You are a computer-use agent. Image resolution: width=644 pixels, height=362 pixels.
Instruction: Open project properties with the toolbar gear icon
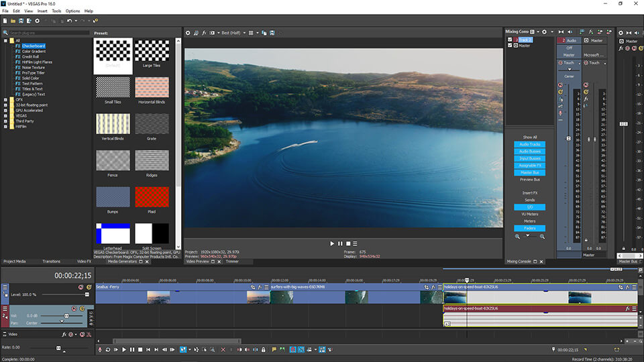38,21
